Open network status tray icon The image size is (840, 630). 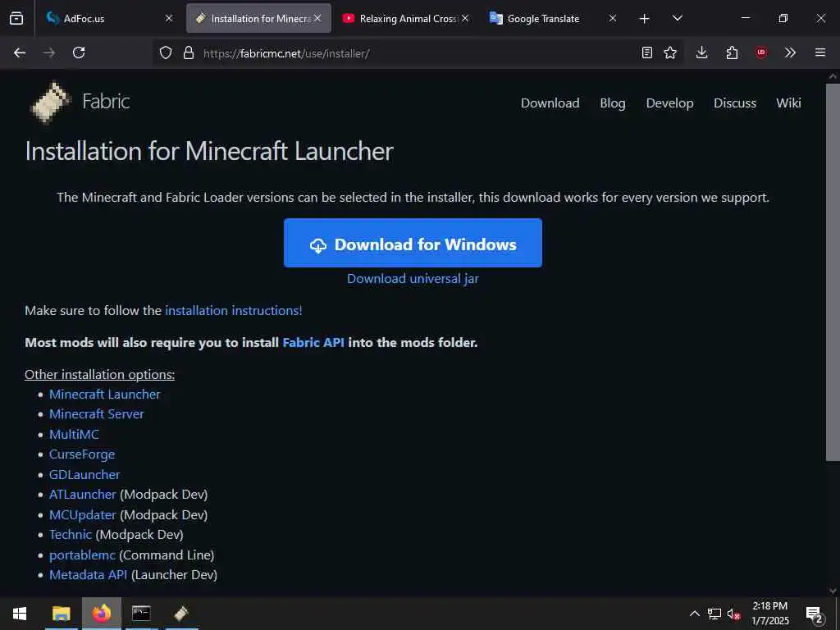[714, 614]
